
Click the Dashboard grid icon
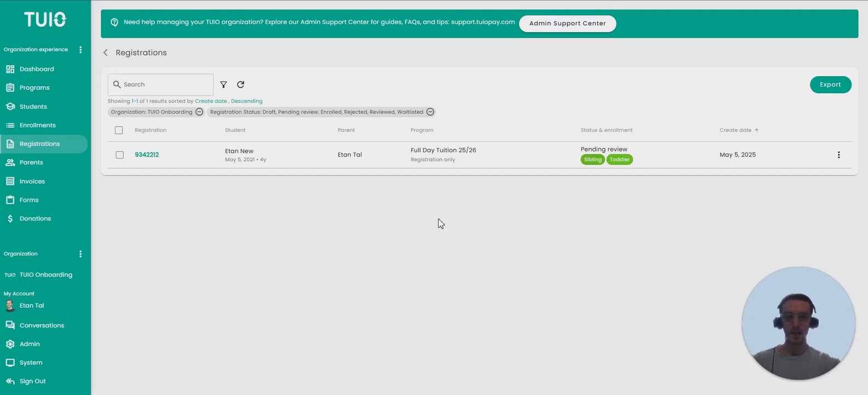10,69
